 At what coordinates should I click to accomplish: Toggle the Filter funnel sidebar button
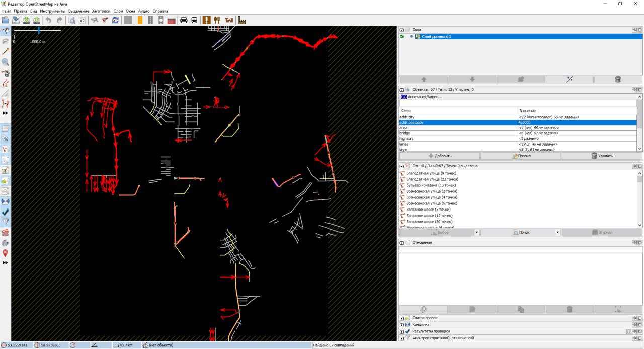pyautogui.click(x=6, y=222)
